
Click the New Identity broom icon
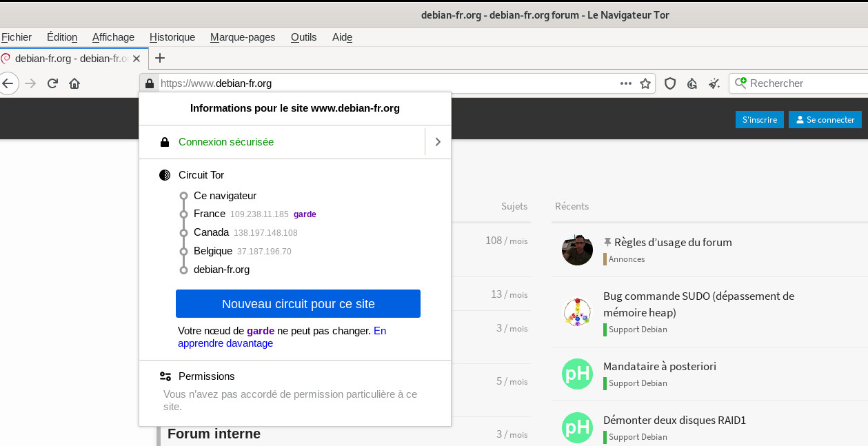tap(714, 83)
